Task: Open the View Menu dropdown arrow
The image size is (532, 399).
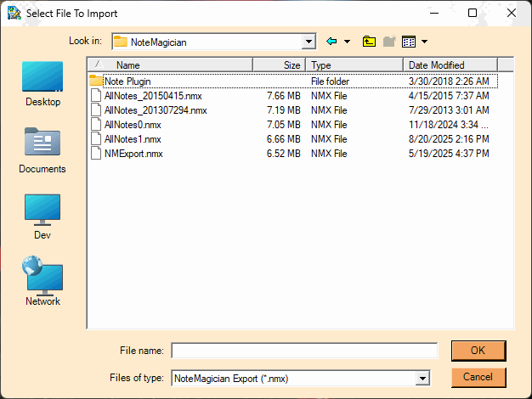Action: [x=424, y=42]
